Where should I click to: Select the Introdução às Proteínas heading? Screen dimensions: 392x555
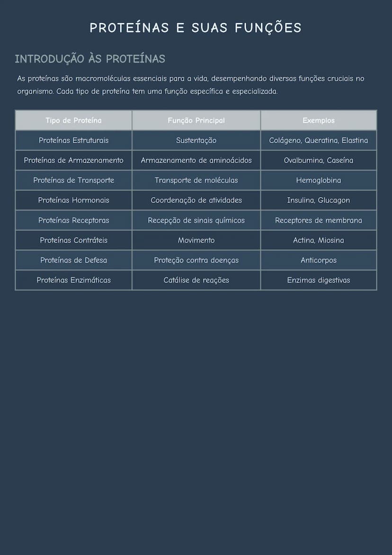(x=90, y=59)
